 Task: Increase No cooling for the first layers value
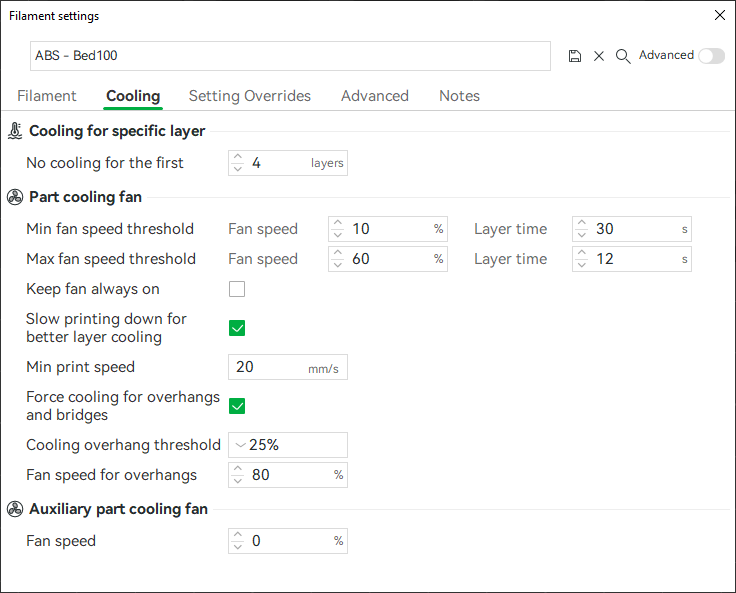[237, 158]
